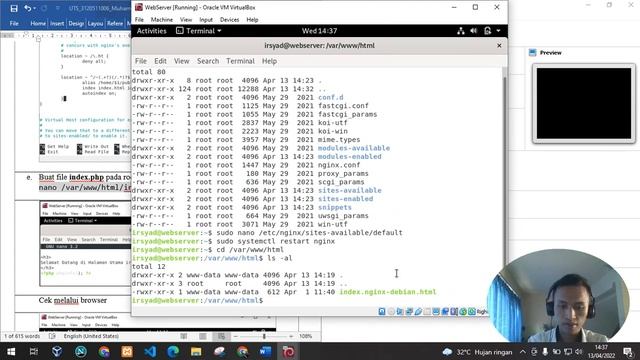Open Microsoft Edge from taskbar
Screen dimensions: 640x360
(173, 351)
